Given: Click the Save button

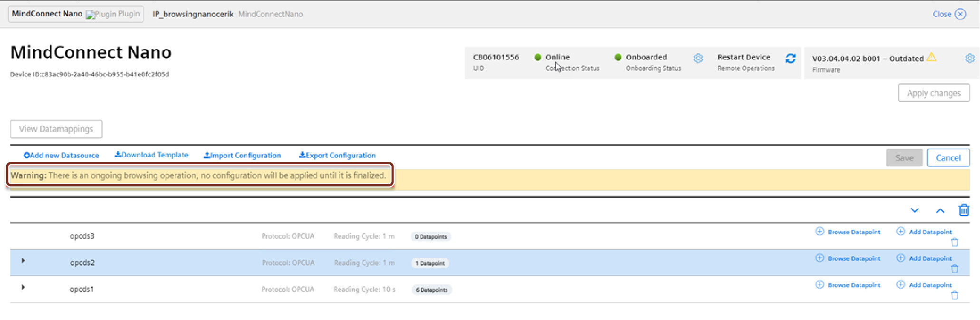Looking at the screenshot, I should click(904, 158).
